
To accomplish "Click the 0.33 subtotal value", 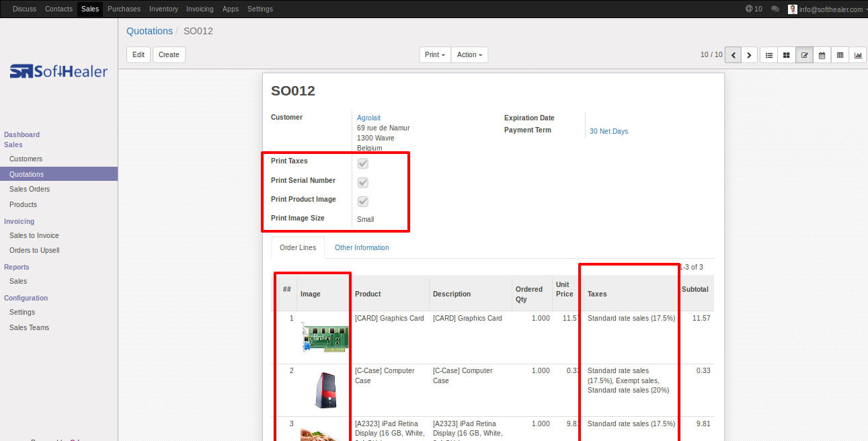I will [704, 370].
